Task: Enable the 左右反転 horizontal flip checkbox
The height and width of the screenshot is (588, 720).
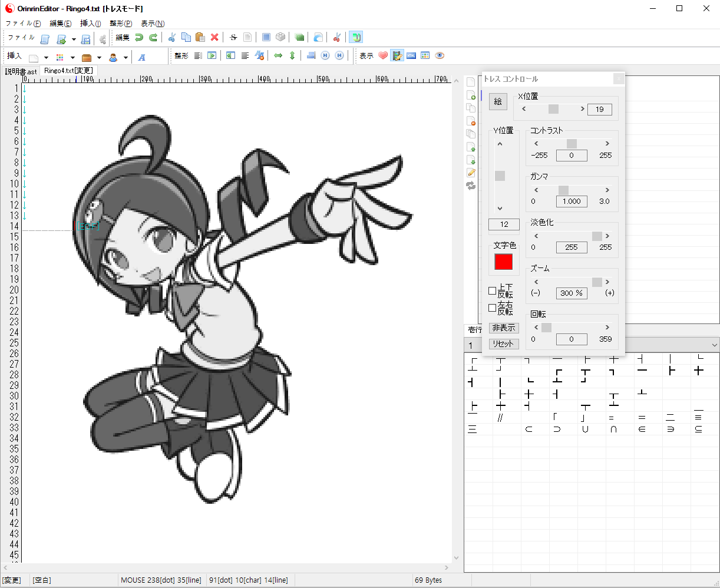Action: [493, 308]
